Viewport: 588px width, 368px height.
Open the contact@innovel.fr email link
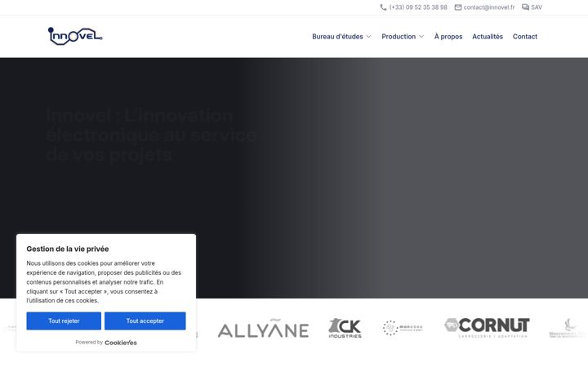click(x=489, y=7)
